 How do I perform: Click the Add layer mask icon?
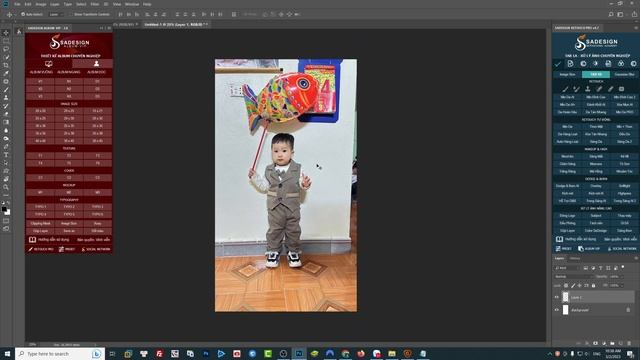point(596,343)
